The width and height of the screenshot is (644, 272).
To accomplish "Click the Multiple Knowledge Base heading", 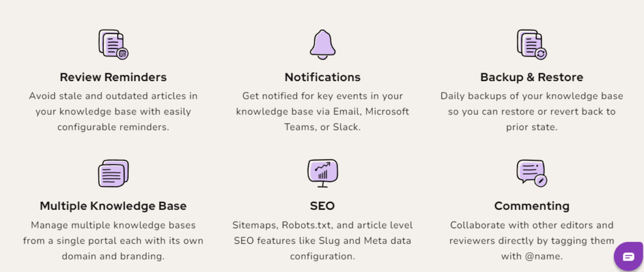I will [113, 206].
